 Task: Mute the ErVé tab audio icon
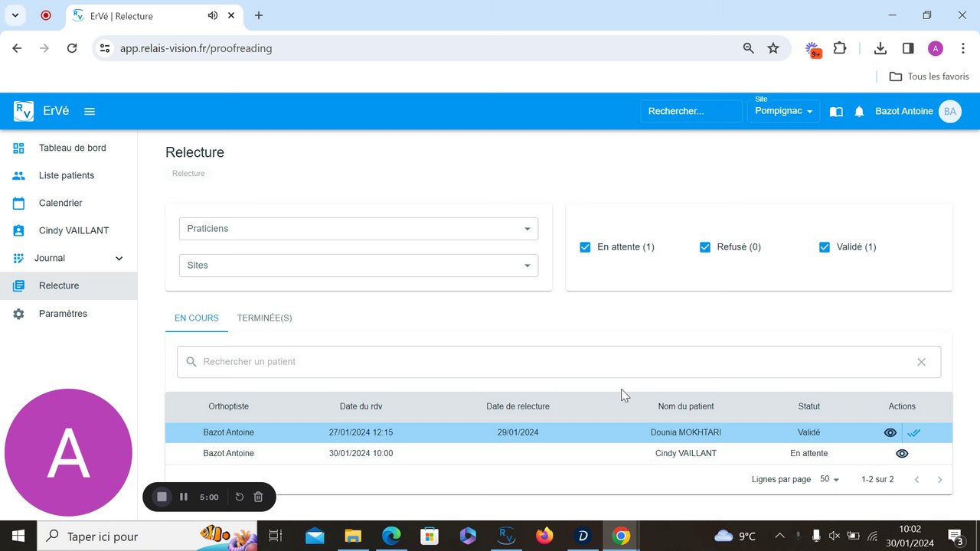point(212,15)
